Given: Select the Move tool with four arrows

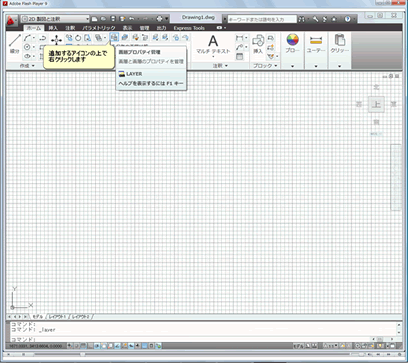Looking at the screenshot, I should 56,40.
